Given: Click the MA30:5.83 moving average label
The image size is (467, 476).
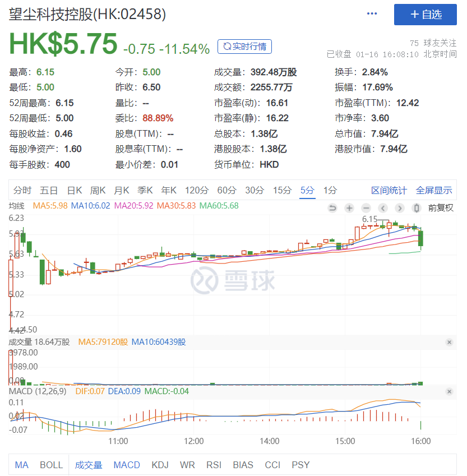Looking at the screenshot, I should click(x=176, y=206).
